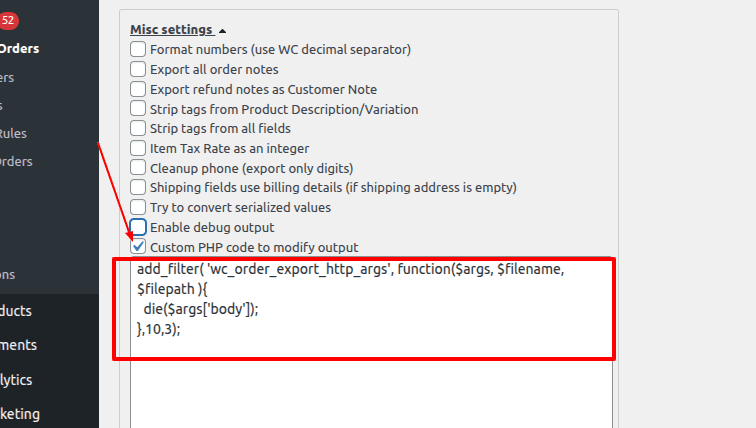Enable Format numbers checkbox
756x428 pixels.
point(138,49)
